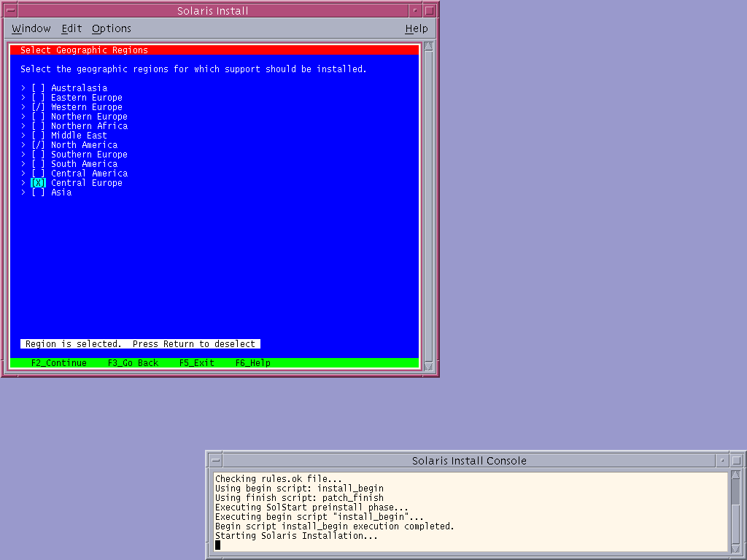Click the Solaris Install Console title bar
The width and height of the screenshot is (747, 560).
click(x=469, y=461)
